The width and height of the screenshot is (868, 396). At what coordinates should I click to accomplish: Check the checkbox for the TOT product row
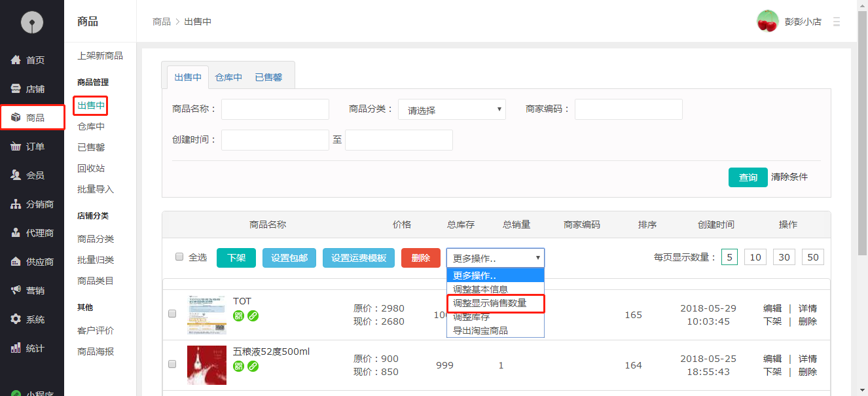coord(172,314)
